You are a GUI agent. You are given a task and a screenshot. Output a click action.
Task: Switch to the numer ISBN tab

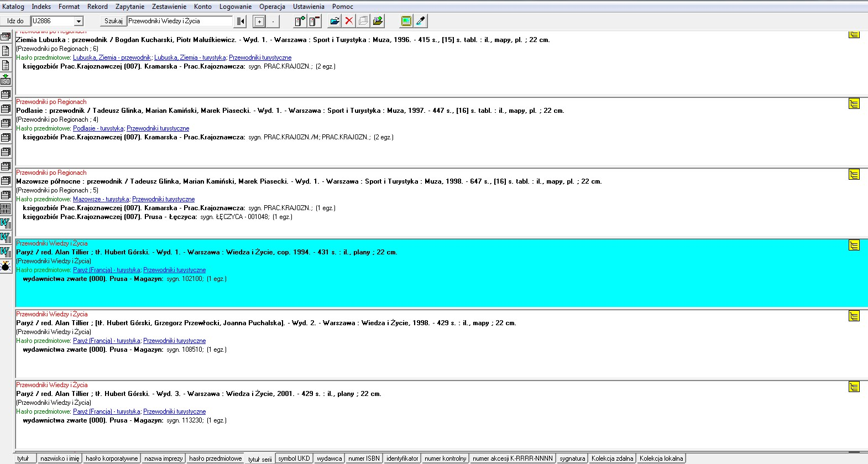[364, 458]
